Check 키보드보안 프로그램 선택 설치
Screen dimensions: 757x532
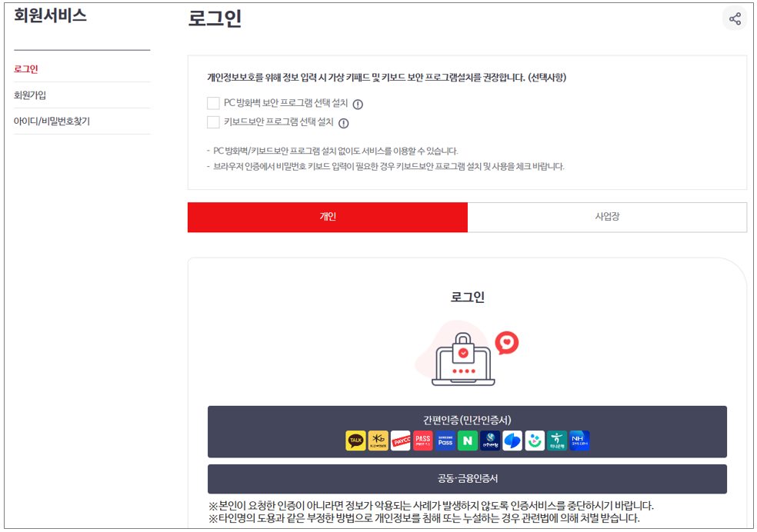click(x=213, y=122)
